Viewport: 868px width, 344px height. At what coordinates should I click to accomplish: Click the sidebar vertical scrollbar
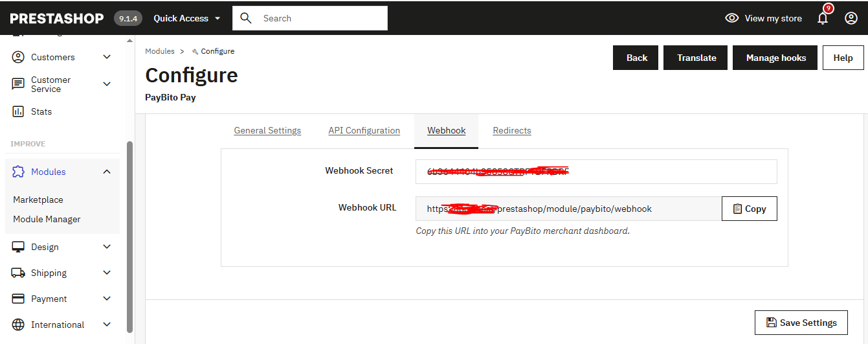(129, 236)
